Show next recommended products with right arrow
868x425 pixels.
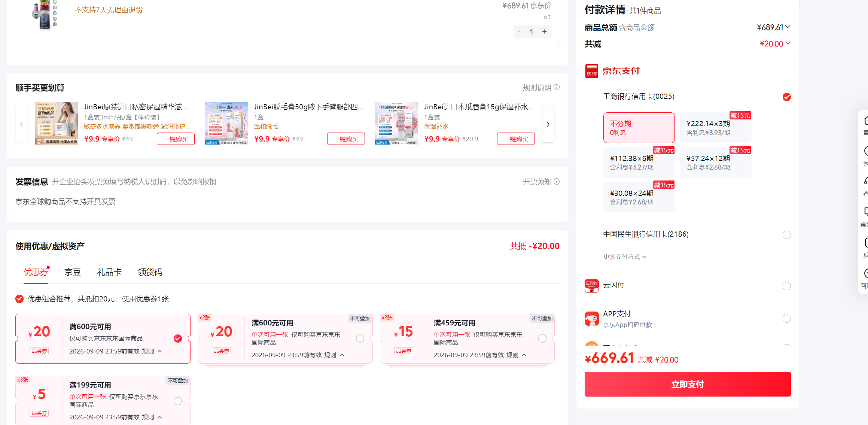pos(548,124)
